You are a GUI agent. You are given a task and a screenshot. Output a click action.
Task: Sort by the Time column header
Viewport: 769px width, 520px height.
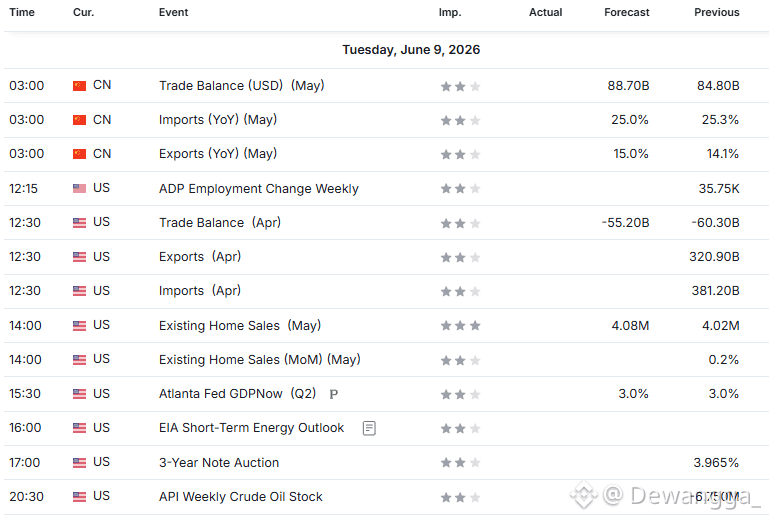click(22, 12)
